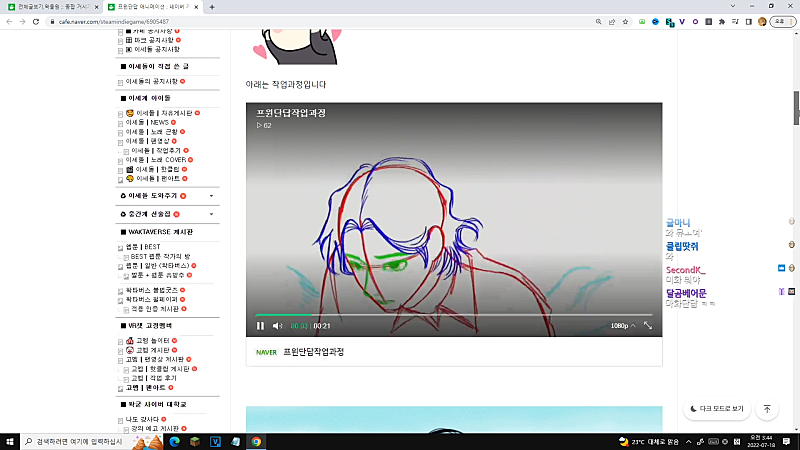The width and height of the screenshot is (800, 450).
Task: Expand the 이세돌 도와주기 menu section
Action: click(211, 196)
